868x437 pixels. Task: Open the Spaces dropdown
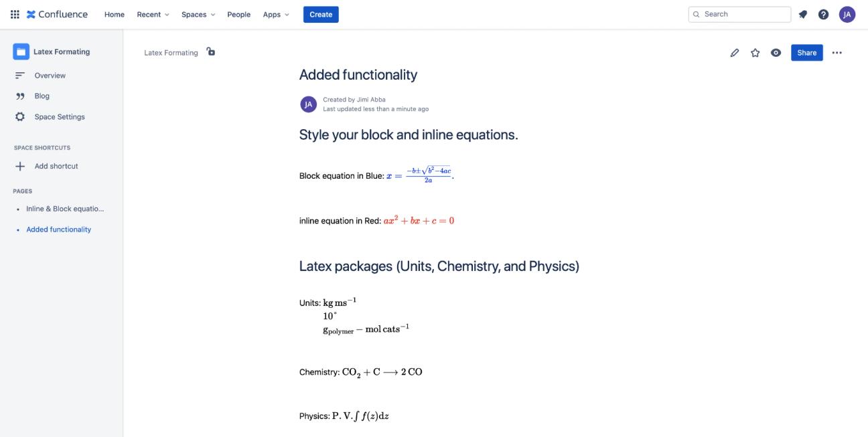point(197,13)
